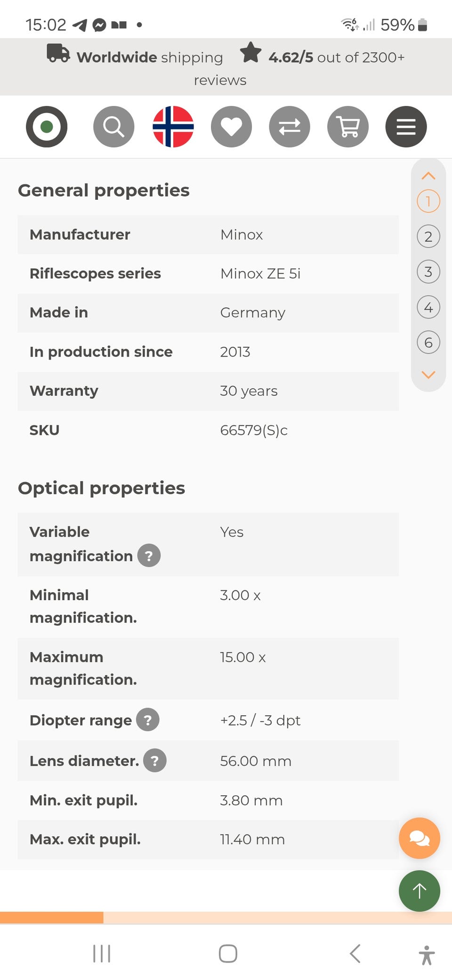
Task: Open the orange live chat bubble
Action: 419,838
